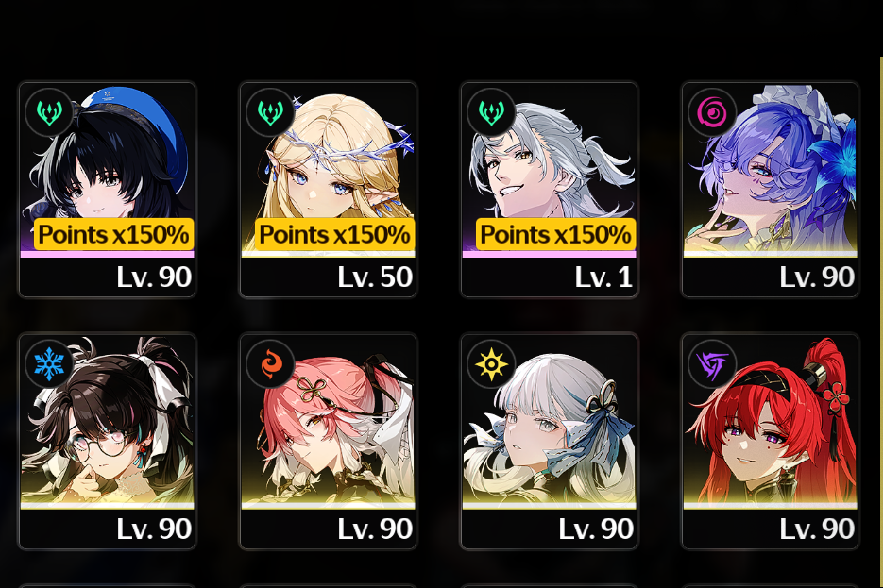
Task: Pick the girl with round glasses
Action: pyautogui.click(x=107, y=441)
